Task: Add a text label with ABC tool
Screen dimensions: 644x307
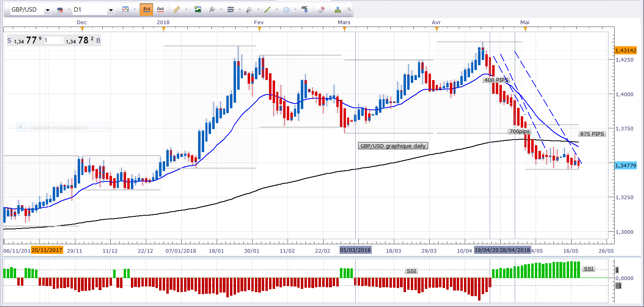Action: (x=304, y=9)
